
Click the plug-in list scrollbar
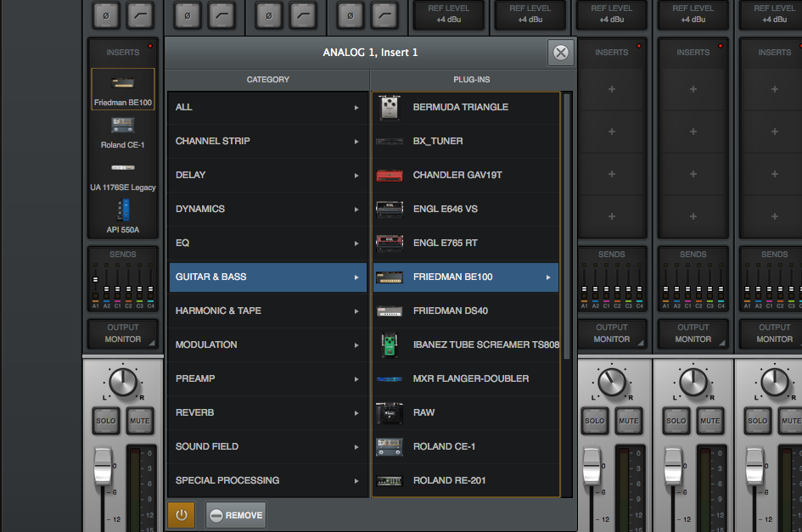click(567, 226)
